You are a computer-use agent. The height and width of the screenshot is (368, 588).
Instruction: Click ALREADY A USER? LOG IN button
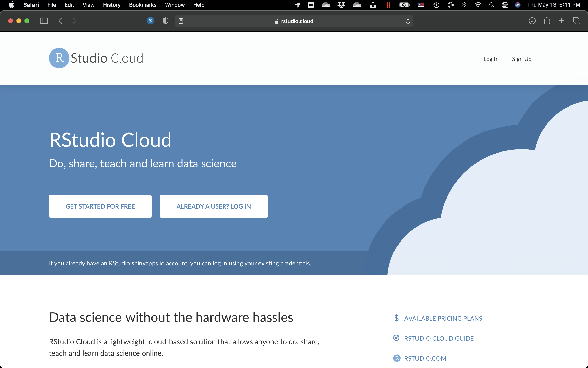214,206
